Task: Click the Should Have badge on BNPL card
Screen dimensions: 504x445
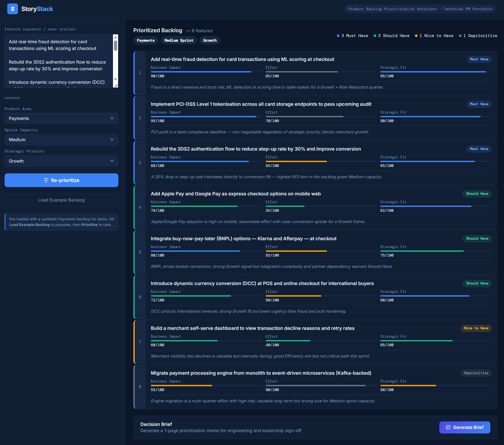Action: click(x=477, y=239)
